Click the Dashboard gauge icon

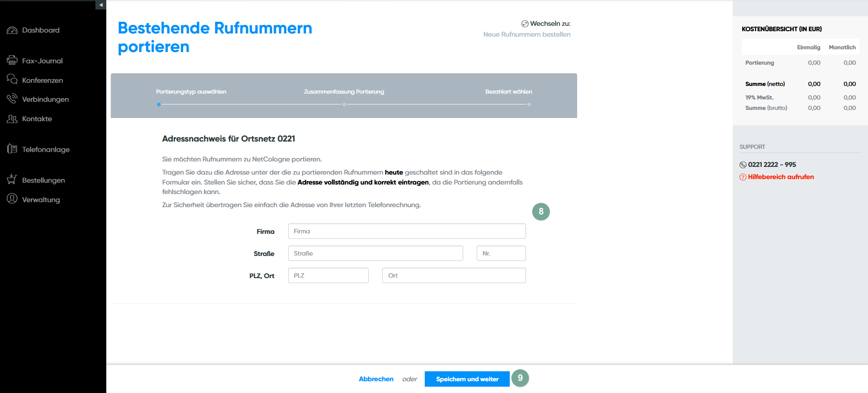(12, 30)
